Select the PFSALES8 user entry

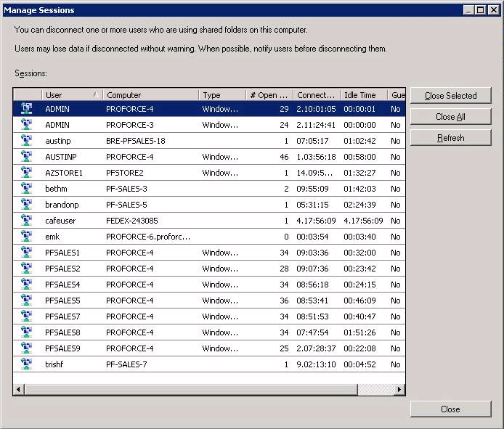(62, 332)
